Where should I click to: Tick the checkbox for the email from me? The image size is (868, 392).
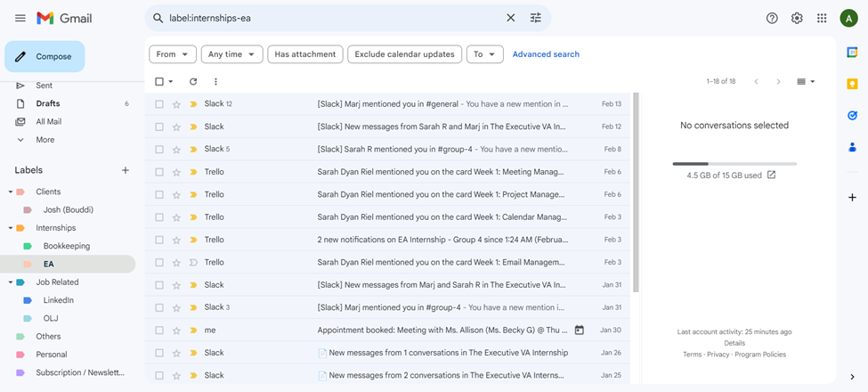[x=159, y=331]
